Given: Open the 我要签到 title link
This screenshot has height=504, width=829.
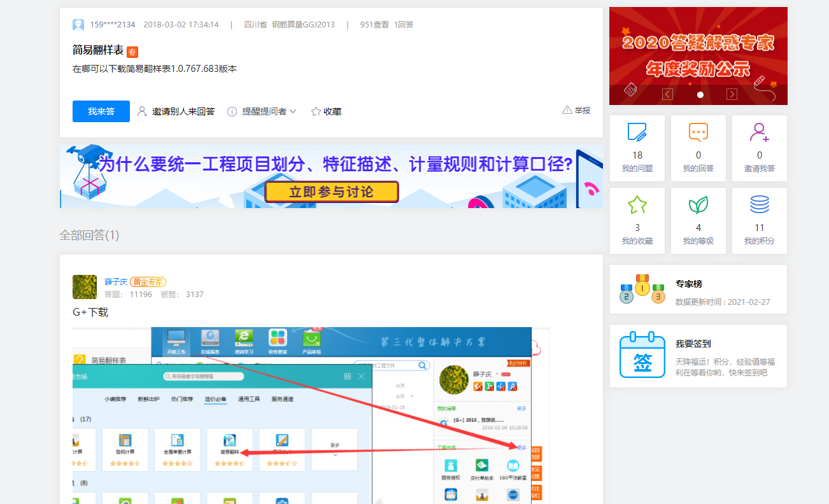Looking at the screenshot, I should (693, 344).
